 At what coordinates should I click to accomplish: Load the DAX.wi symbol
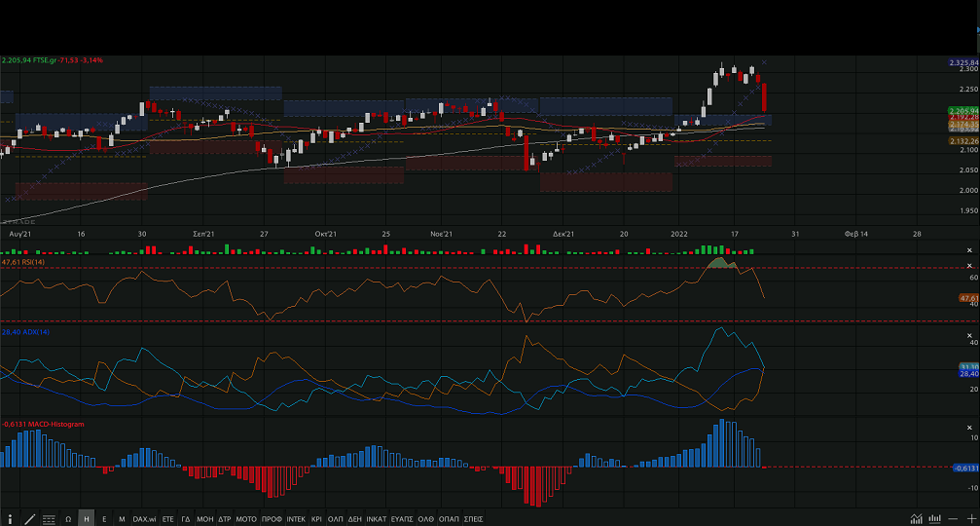144,519
